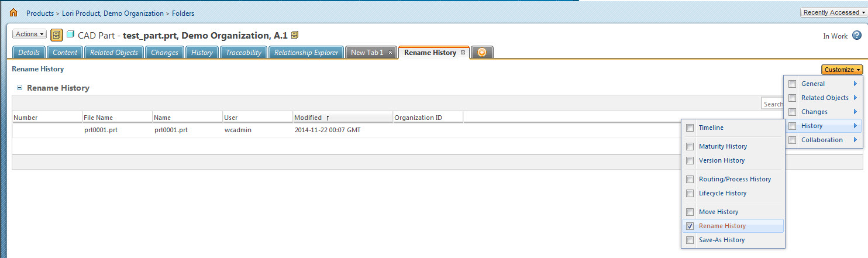This screenshot has height=258, width=868.
Task: Sort by the Organization ID column header
Action: tap(428, 118)
